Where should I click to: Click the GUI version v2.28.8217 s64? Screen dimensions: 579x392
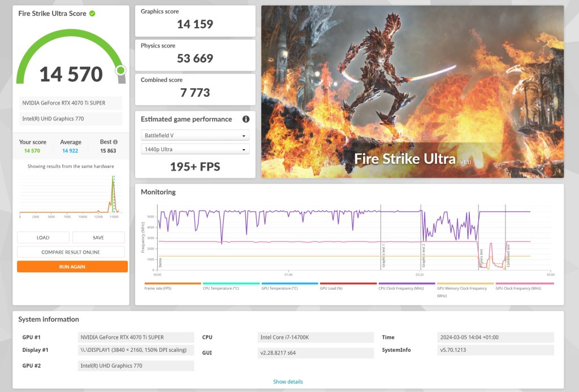click(316, 353)
